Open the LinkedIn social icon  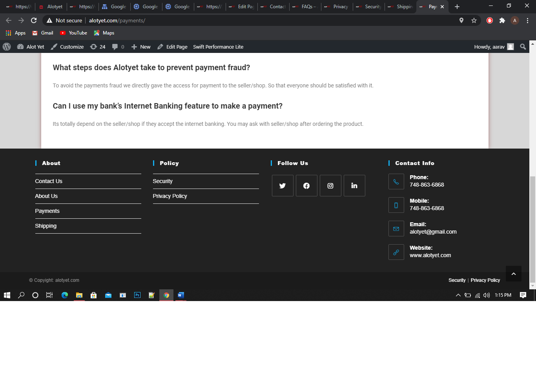click(x=354, y=186)
